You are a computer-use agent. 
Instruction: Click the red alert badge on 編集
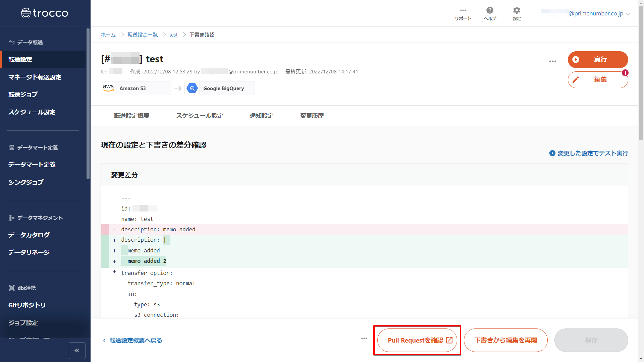[x=625, y=73]
